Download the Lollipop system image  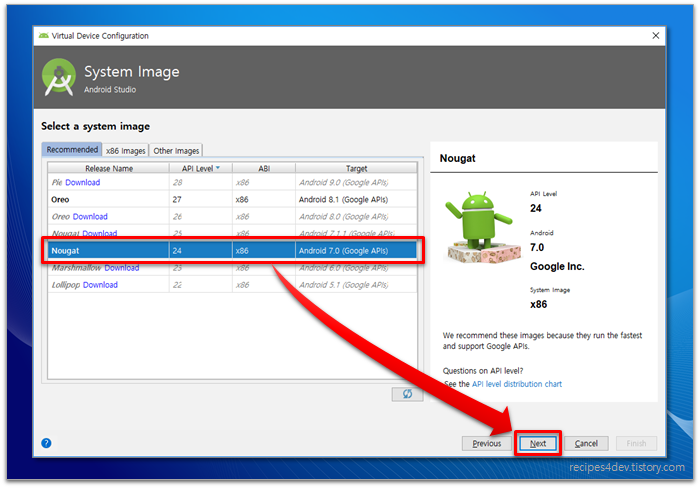pos(100,284)
